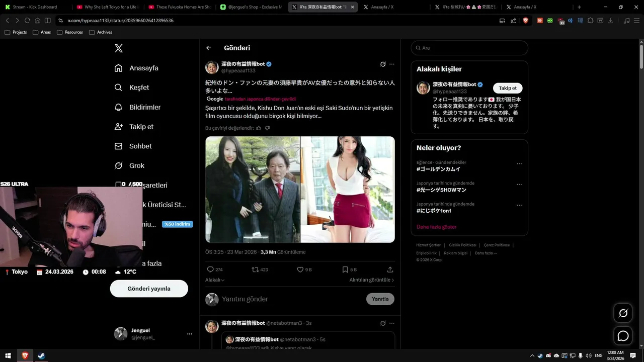Image resolution: width=644 pixels, height=362 pixels.
Task: Click the Grok icon on the post header
Action: click(x=383, y=64)
